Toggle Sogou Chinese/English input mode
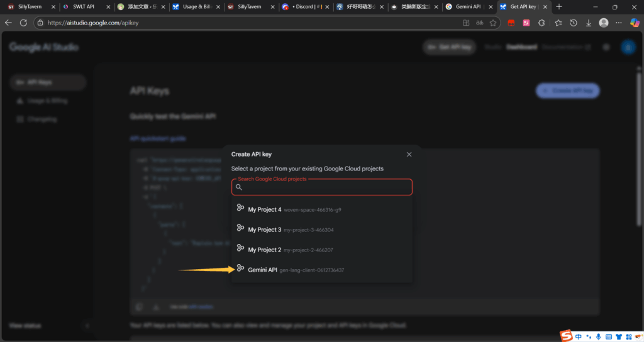The width and height of the screenshot is (644, 342). [x=578, y=336]
